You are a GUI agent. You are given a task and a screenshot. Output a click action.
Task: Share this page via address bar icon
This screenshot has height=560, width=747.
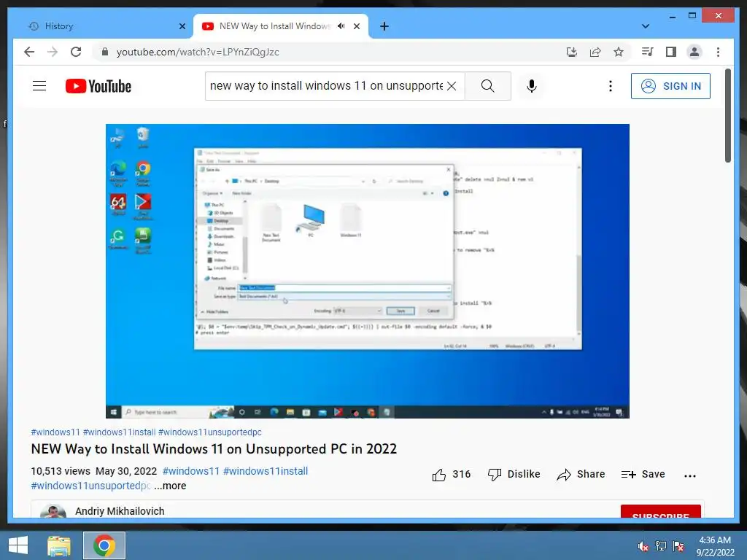pyautogui.click(x=595, y=52)
